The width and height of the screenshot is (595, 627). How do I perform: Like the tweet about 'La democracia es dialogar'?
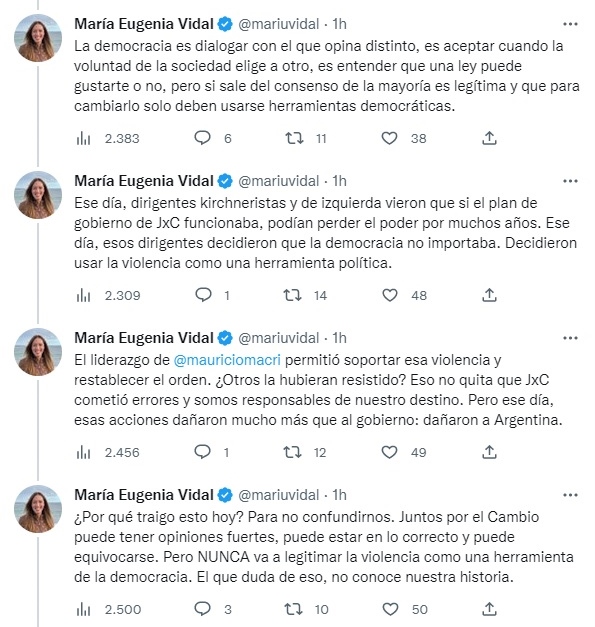click(389, 138)
